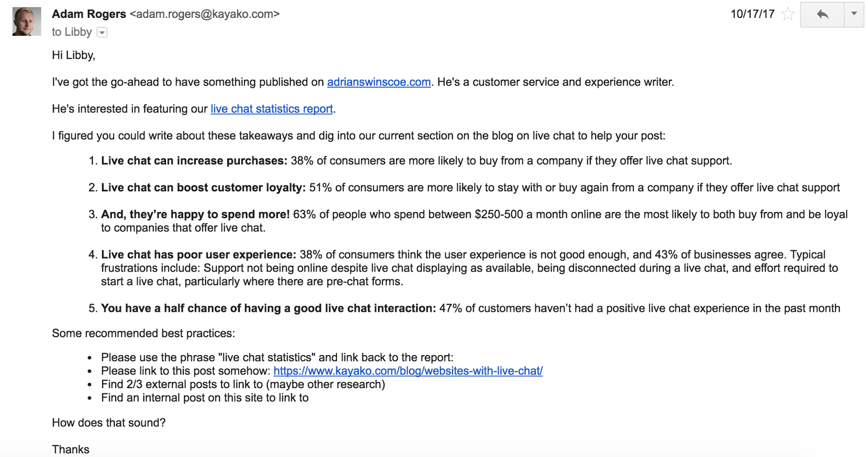This screenshot has height=457, width=868.
Task: Open the more options dropdown beside reply
Action: pyautogui.click(x=854, y=14)
